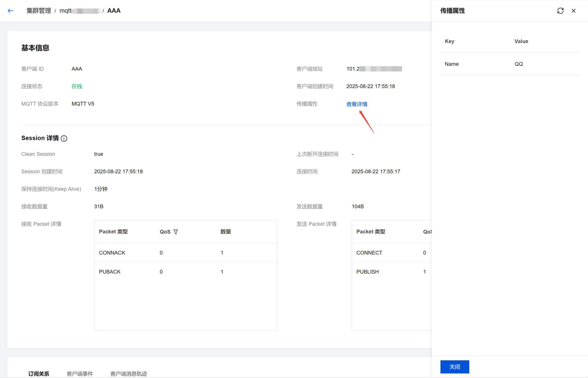Click the 数量 column header
Image resolution: width=588 pixels, height=378 pixels.
[x=226, y=232]
